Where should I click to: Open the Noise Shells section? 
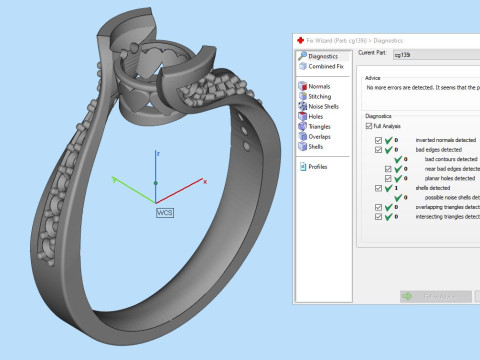[323, 106]
